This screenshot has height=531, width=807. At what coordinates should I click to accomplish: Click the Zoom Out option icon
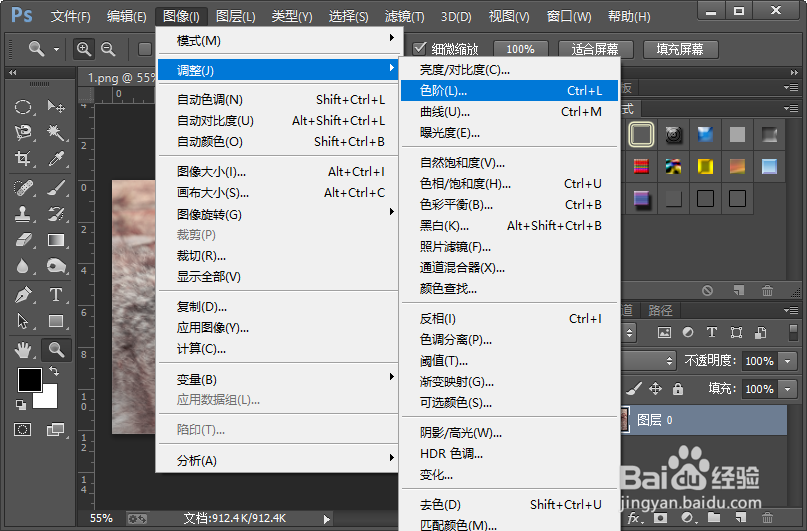[108, 49]
